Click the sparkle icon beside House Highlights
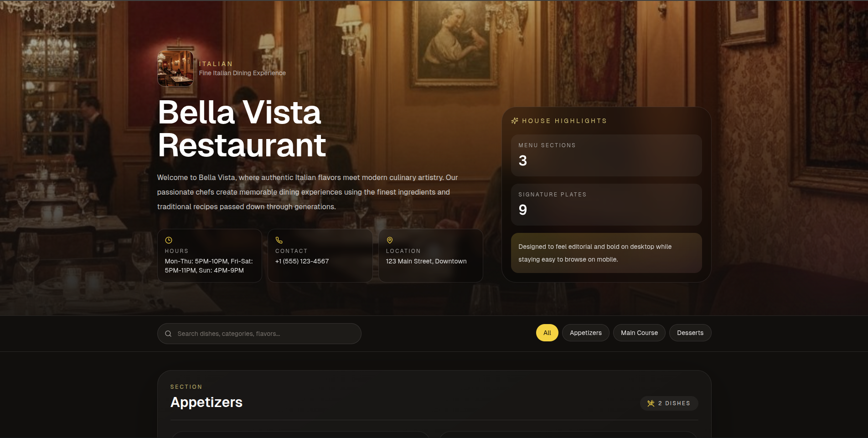This screenshot has height=438, width=868. pyautogui.click(x=514, y=121)
